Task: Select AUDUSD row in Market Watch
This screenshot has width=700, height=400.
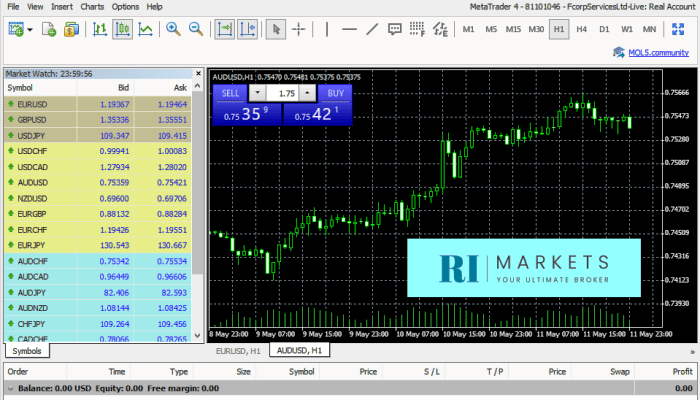Action: tap(98, 183)
